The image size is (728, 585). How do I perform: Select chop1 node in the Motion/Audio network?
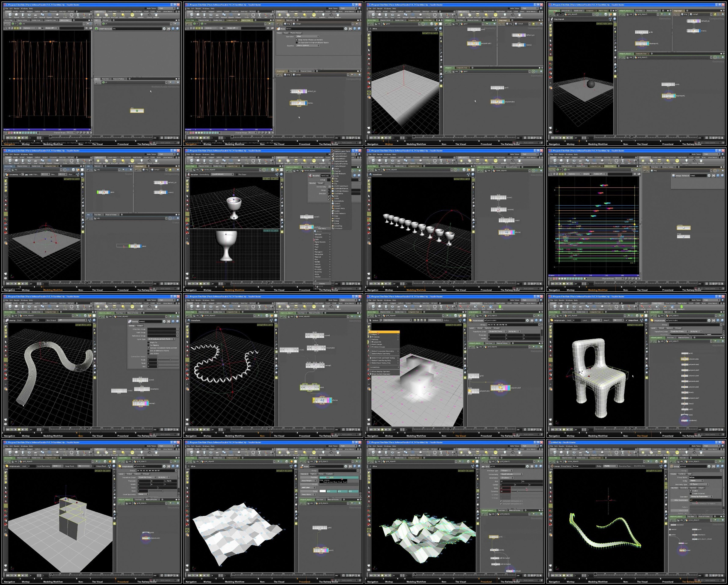click(137, 111)
